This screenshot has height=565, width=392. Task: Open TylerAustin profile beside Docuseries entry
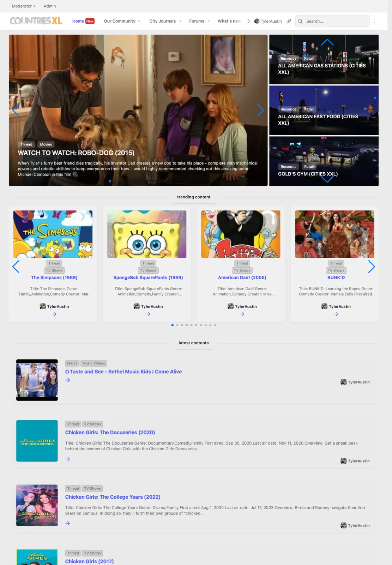coord(355,461)
